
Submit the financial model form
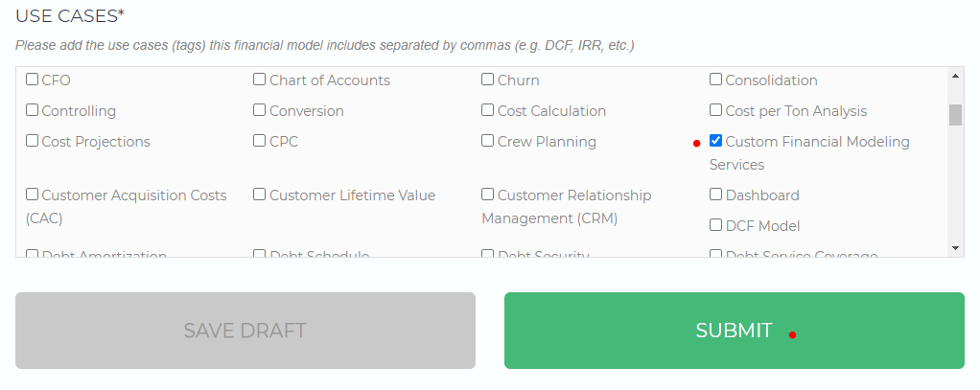(734, 331)
